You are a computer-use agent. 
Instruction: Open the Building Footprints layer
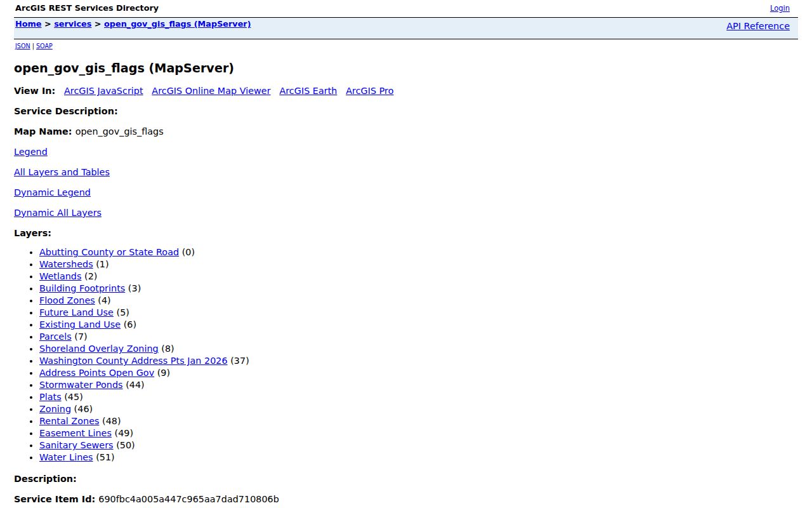(82, 288)
